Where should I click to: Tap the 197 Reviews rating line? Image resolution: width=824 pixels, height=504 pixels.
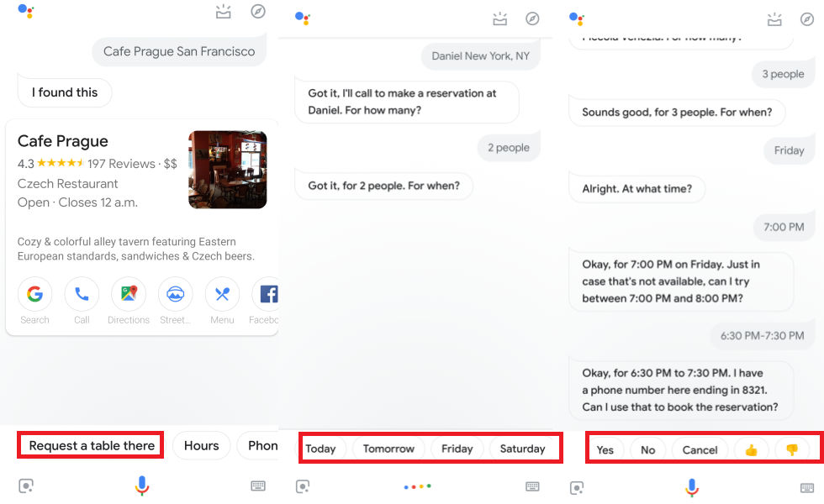[x=98, y=164]
